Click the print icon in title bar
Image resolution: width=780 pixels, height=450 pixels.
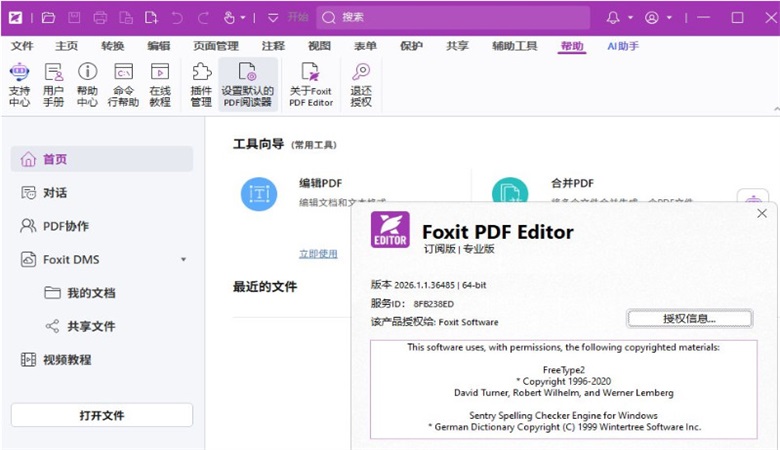[100, 18]
